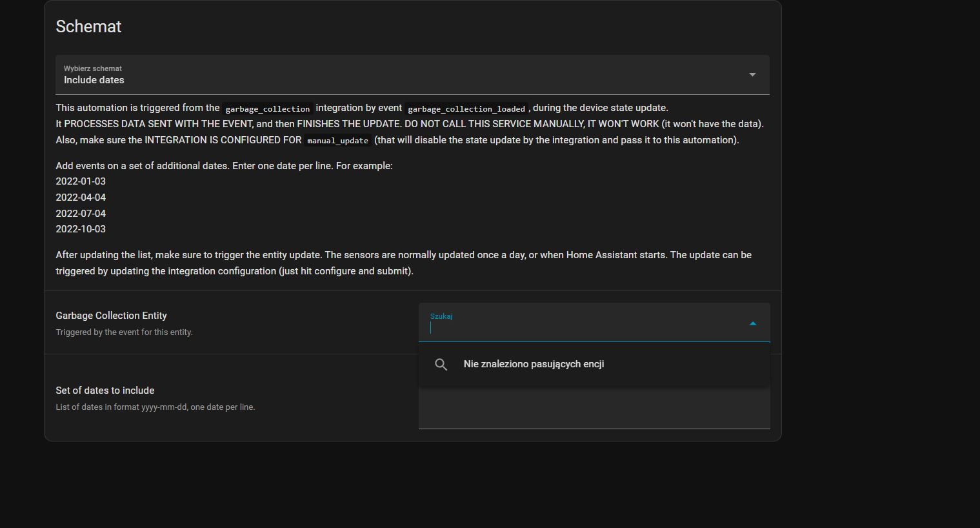
Task: Click 'List of dates in format yyyy-mm-dd' hint
Action: pos(155,407)
